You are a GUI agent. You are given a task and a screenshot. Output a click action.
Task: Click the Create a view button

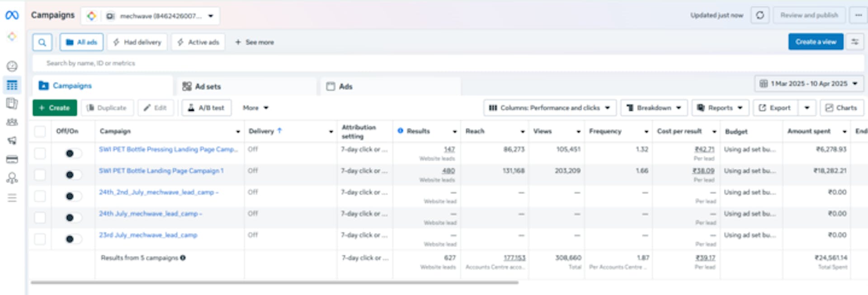(816, 42)
